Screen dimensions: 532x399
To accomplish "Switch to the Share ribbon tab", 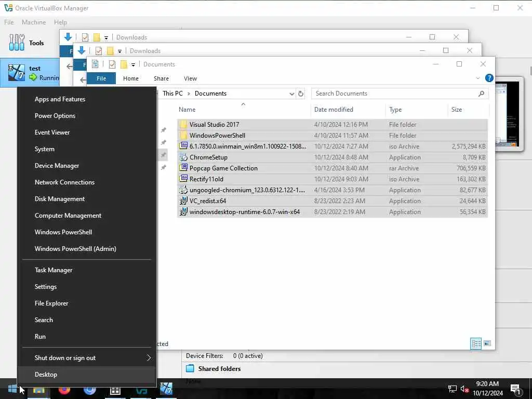I will pos(161,78).
